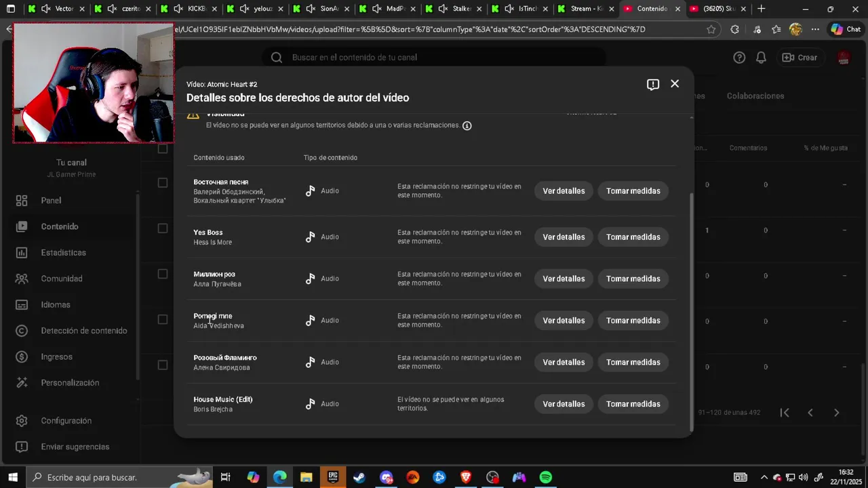Go to next page of video list

[x=836, y=412]
